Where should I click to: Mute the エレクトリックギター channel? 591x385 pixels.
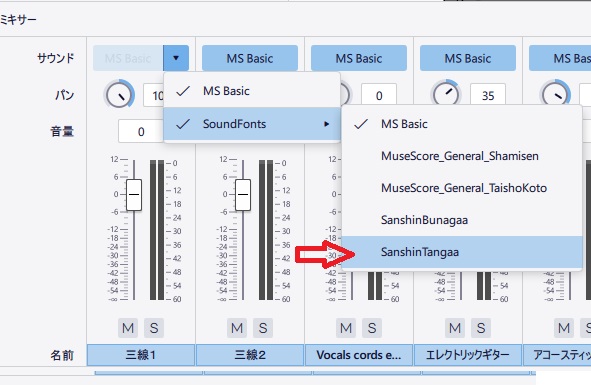[455, 328]
